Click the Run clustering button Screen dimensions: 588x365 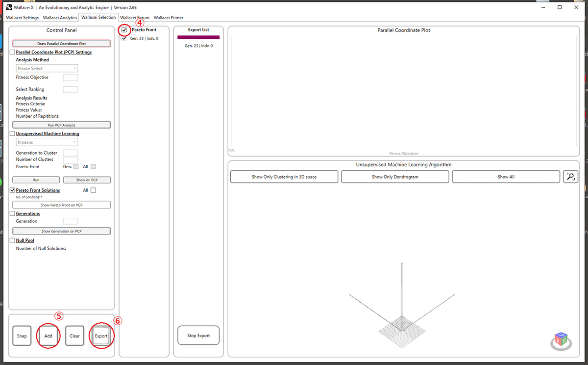coord(36,180)
